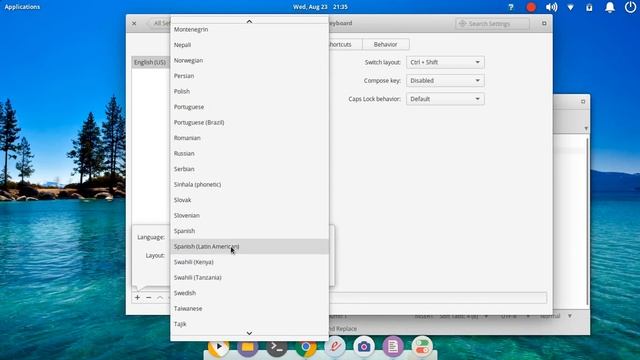
Task: Open the notifications bell
Action: [610, 7]
